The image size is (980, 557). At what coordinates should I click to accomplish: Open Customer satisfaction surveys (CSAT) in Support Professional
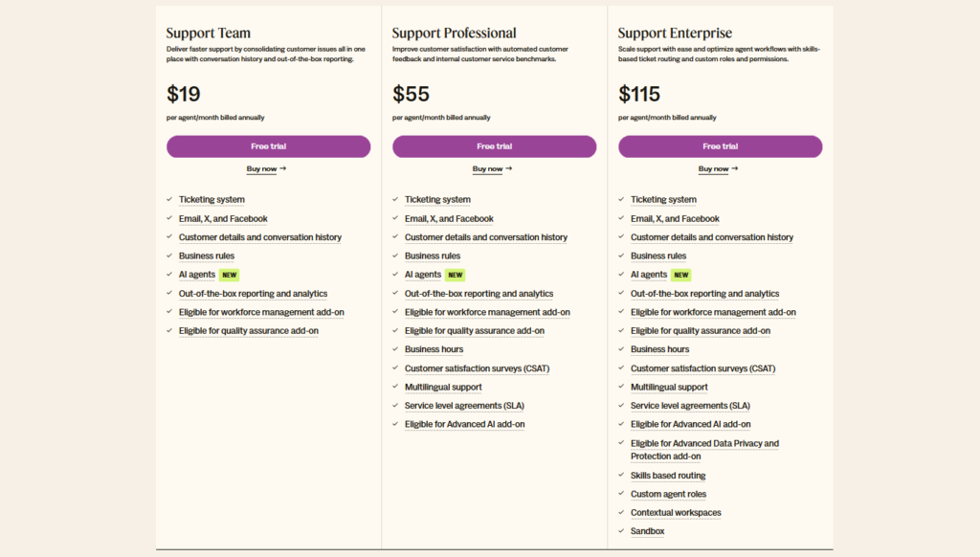coord(477,368)
